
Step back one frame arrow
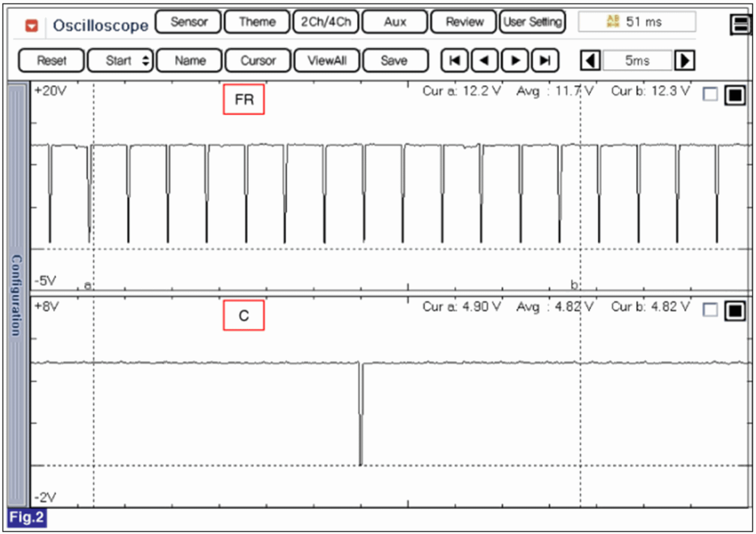tap(484, 60)
